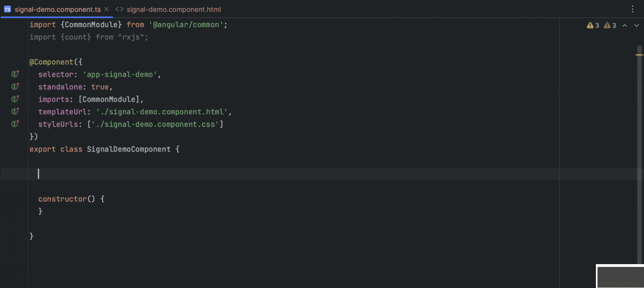Click TS file icon on first tab

point(8,9)
